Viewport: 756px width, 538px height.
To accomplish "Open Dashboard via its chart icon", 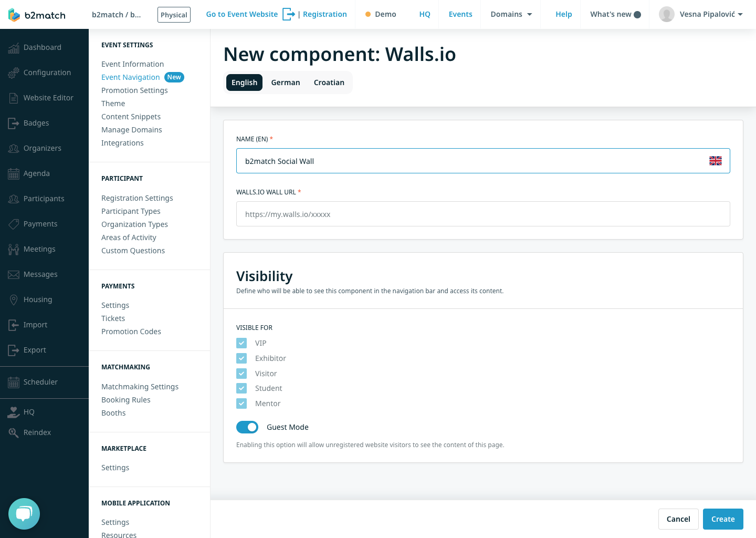I will tap(14, 48).
